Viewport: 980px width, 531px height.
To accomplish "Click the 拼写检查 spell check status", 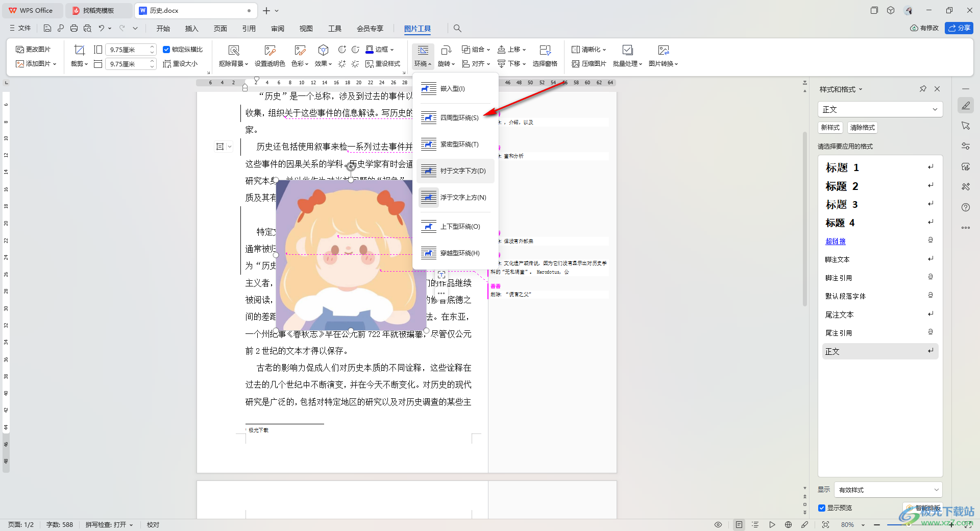I will [109, 524].
